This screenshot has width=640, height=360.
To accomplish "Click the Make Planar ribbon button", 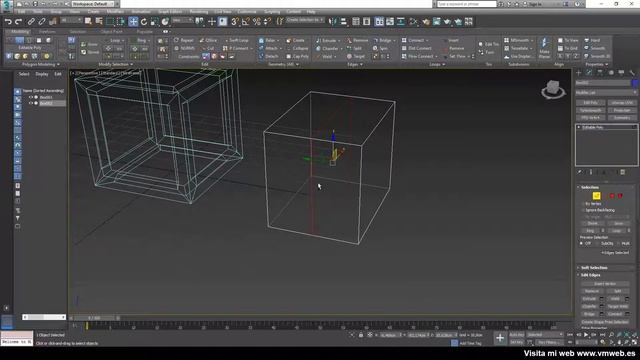I will click(x=544, y=48).
